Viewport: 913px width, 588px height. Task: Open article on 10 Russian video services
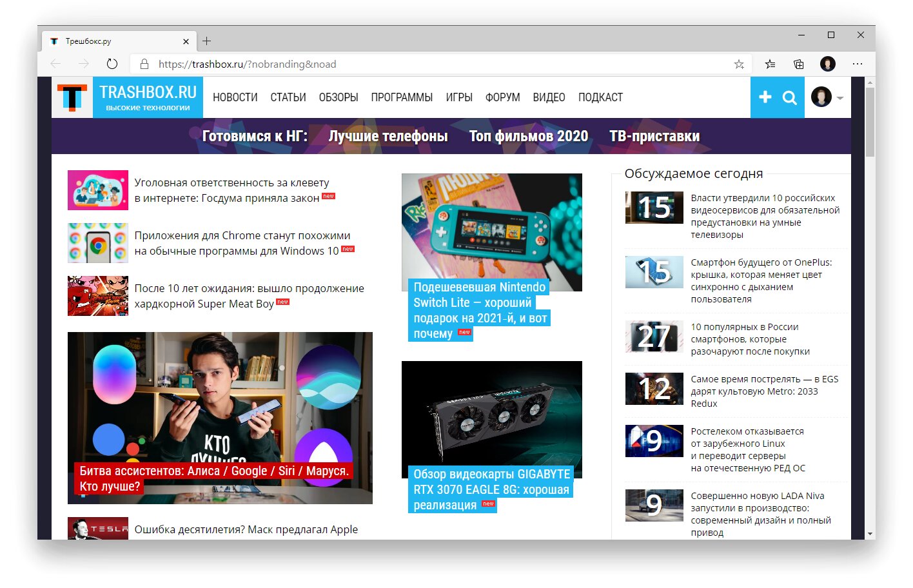coord(765,216)
